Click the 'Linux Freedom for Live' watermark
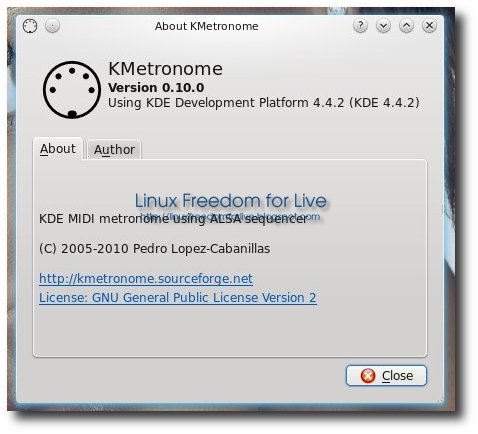 coord(231,200)
